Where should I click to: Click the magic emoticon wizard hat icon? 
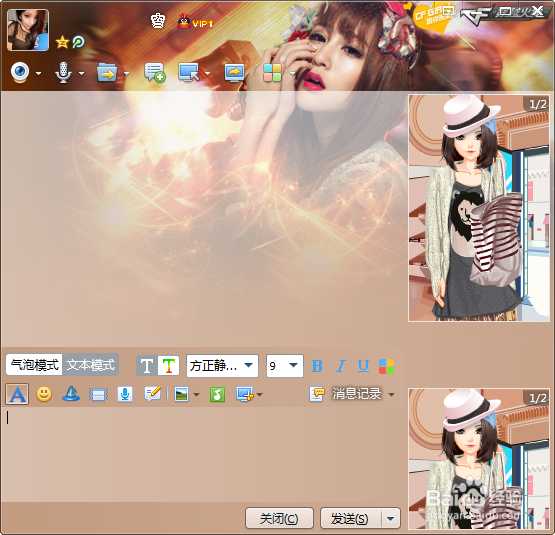[x=71, y=394]
